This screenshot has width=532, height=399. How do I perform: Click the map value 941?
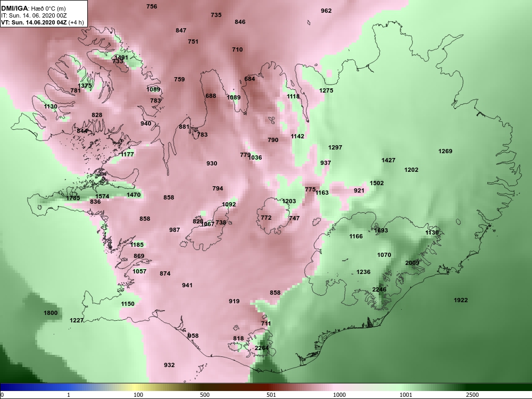187,285
